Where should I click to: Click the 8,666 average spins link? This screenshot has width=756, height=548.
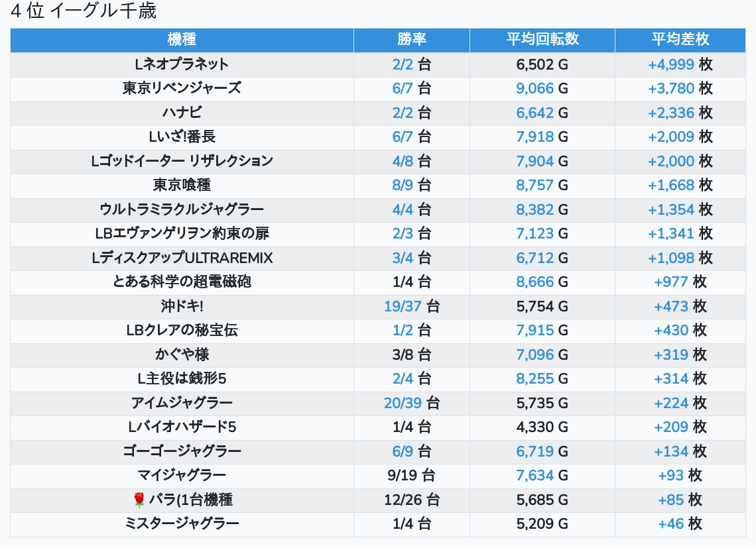(535, 282)
